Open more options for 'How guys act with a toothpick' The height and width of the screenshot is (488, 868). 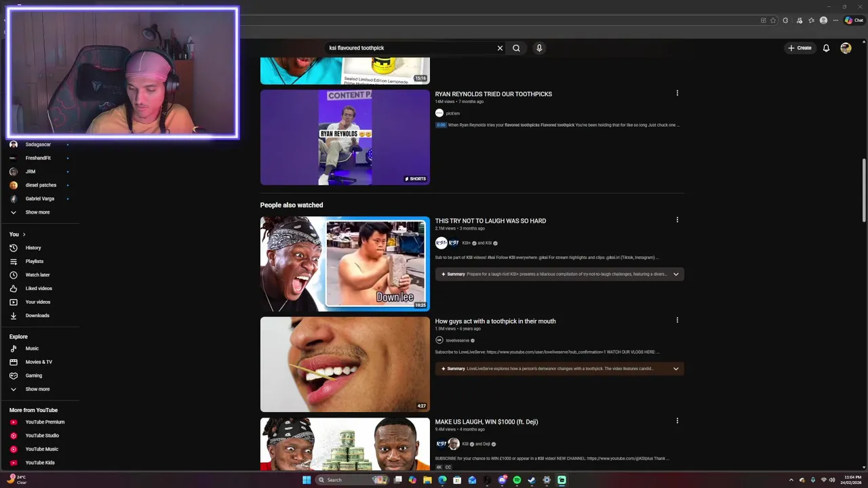coord(677,320)
